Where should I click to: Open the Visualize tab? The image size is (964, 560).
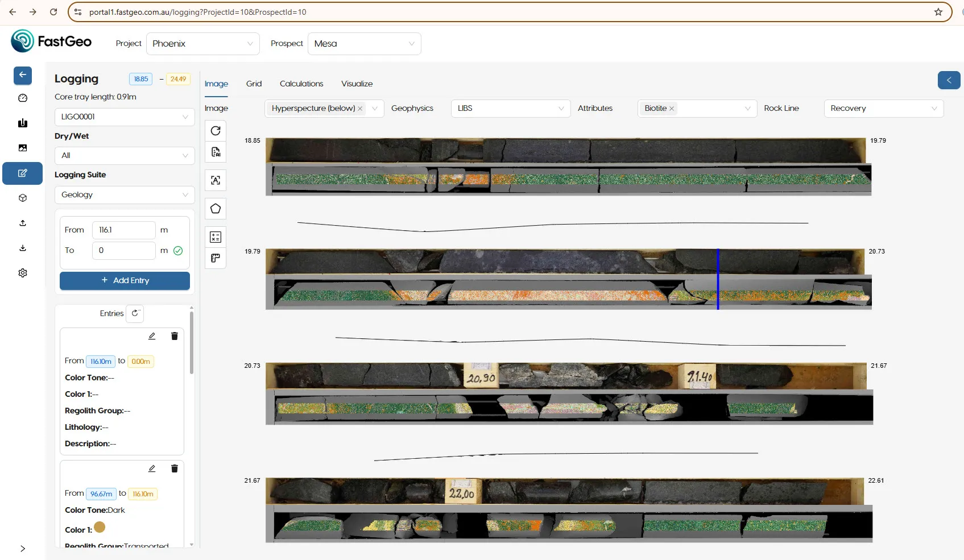[x=357, y=84]
